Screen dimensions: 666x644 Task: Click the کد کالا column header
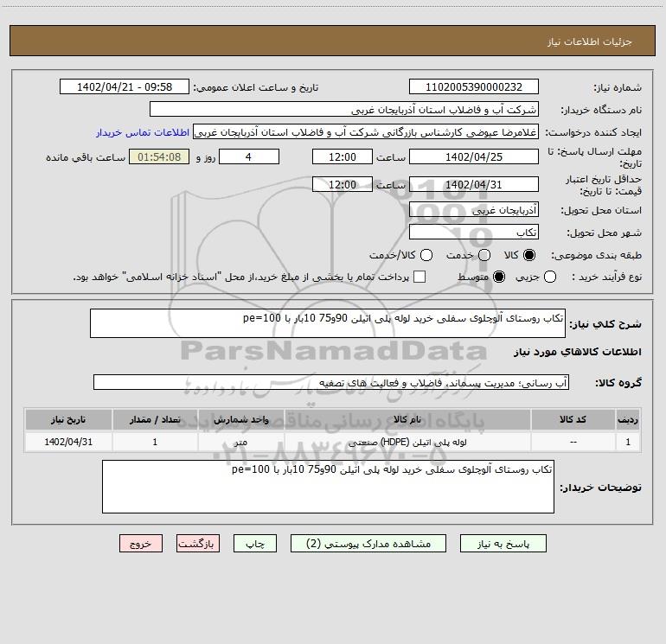[x=573, y=419]
